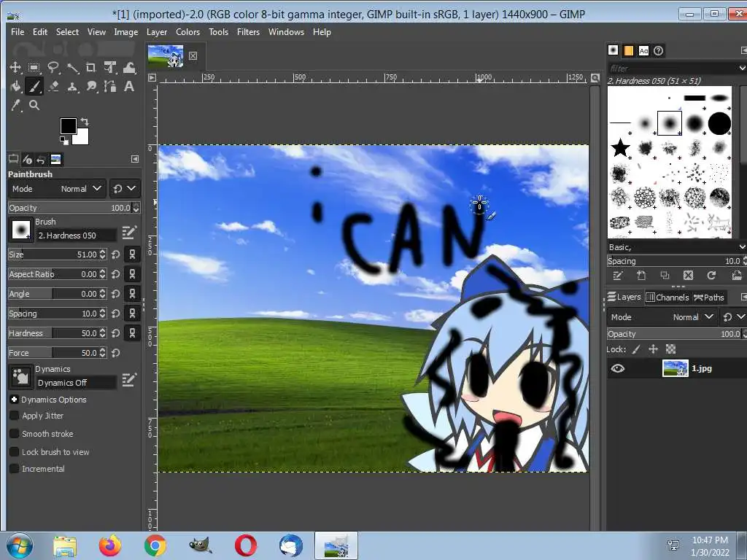Open the Select menu

coord(67,32)
